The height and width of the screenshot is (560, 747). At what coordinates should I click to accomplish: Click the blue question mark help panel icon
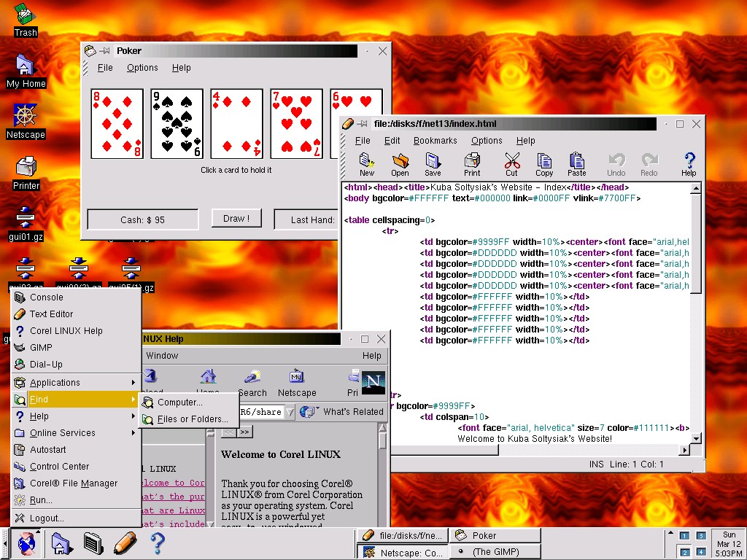(158, 543)
